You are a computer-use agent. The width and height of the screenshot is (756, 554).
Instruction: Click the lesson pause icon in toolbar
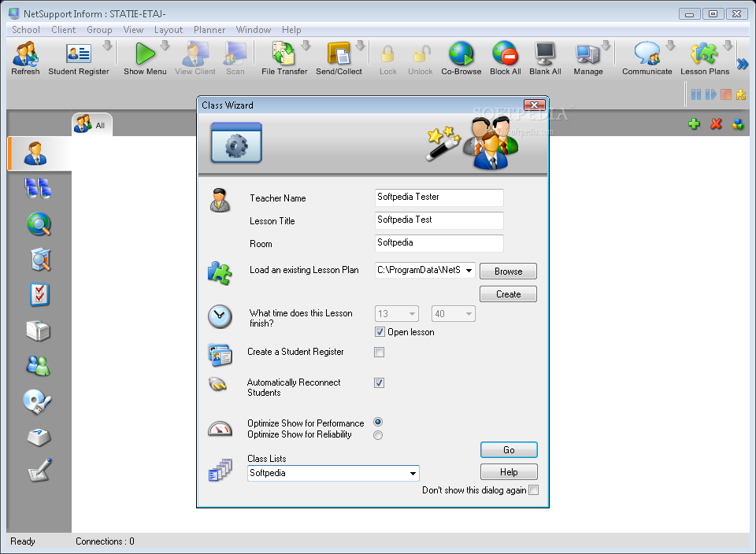695,94
